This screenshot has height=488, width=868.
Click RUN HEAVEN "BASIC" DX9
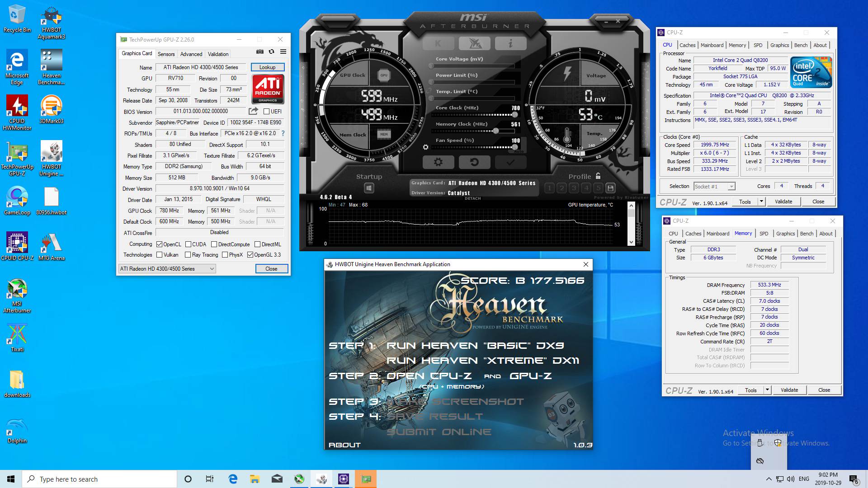coord(475,346)
